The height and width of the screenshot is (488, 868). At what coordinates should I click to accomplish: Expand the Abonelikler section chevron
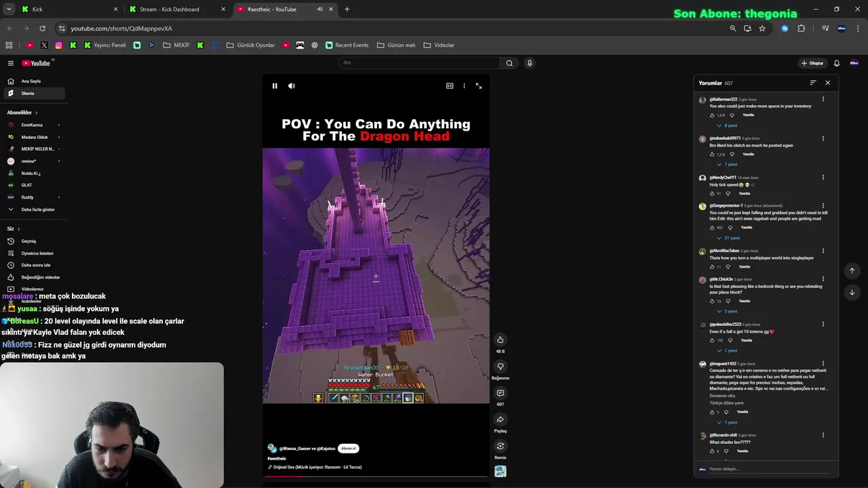click(36, 113)
